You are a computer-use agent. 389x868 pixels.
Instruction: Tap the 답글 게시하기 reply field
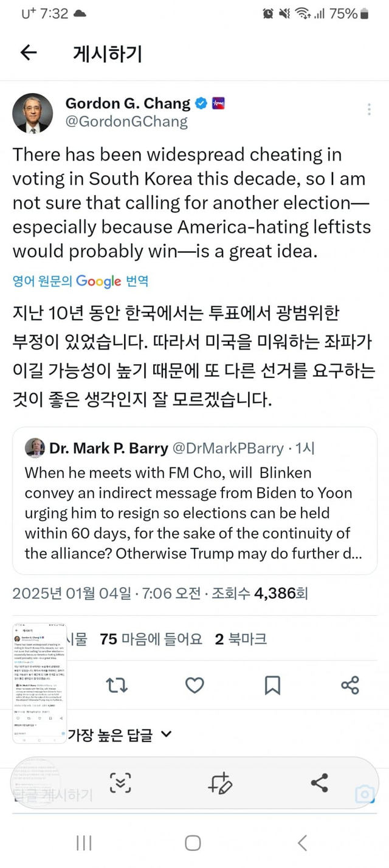[x=55, y=794]
